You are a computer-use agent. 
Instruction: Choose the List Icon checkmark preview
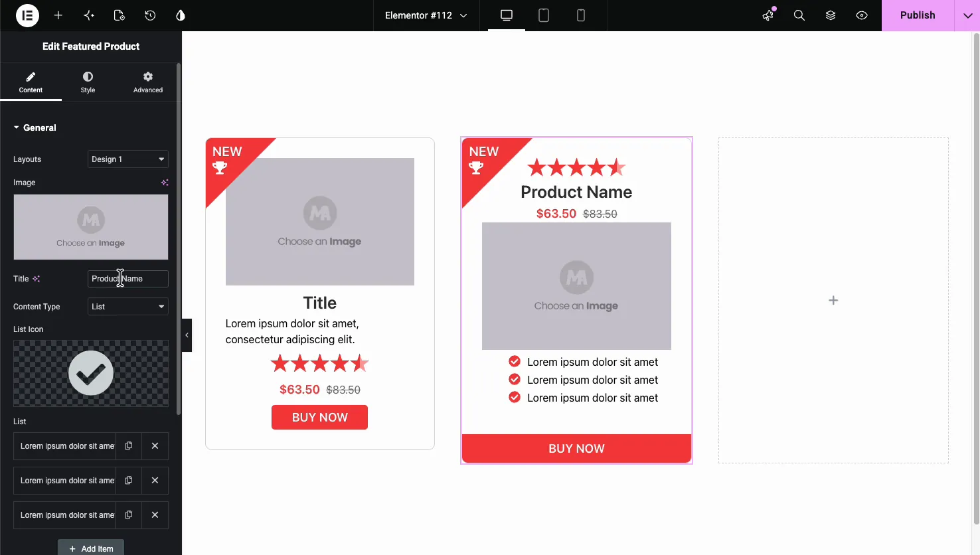click(x=91, y=373)
